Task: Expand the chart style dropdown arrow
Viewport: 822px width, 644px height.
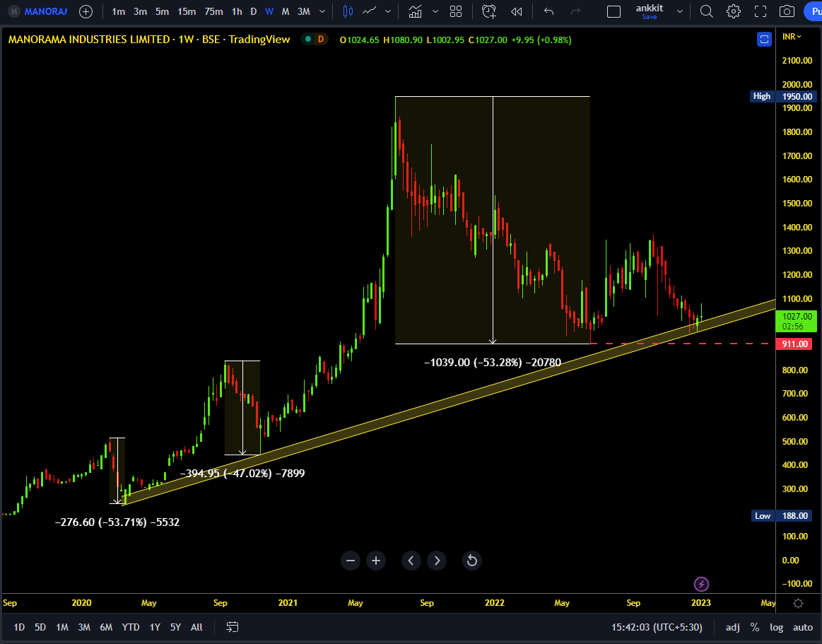Action: 388,11
